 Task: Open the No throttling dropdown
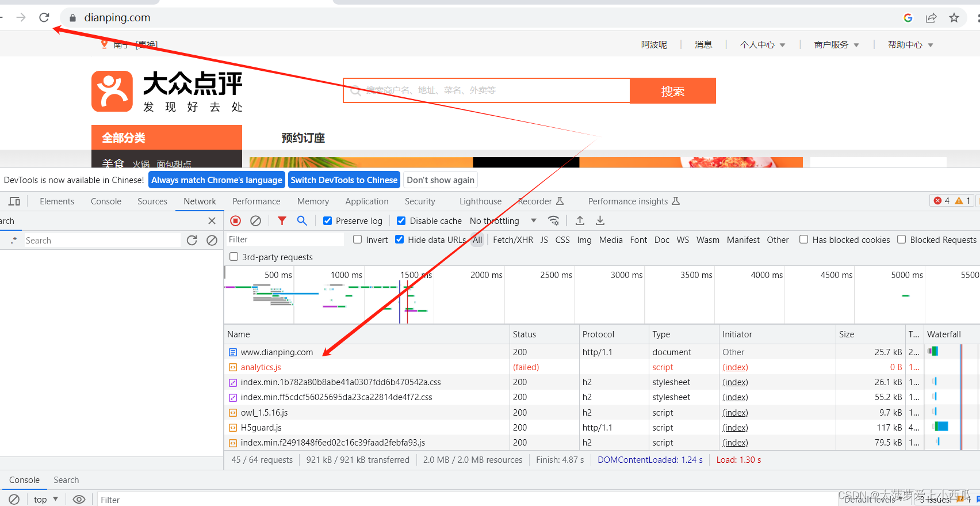click(x=503, y=220)
